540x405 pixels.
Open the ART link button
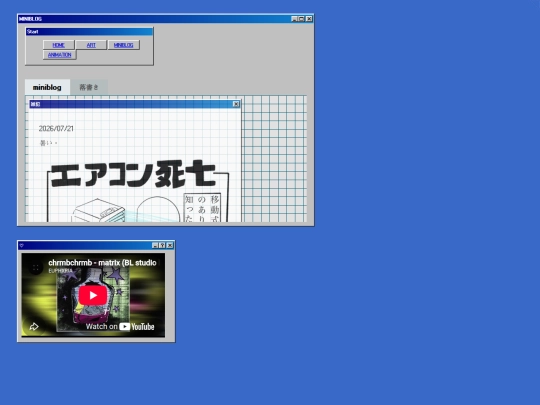point(91,45)
